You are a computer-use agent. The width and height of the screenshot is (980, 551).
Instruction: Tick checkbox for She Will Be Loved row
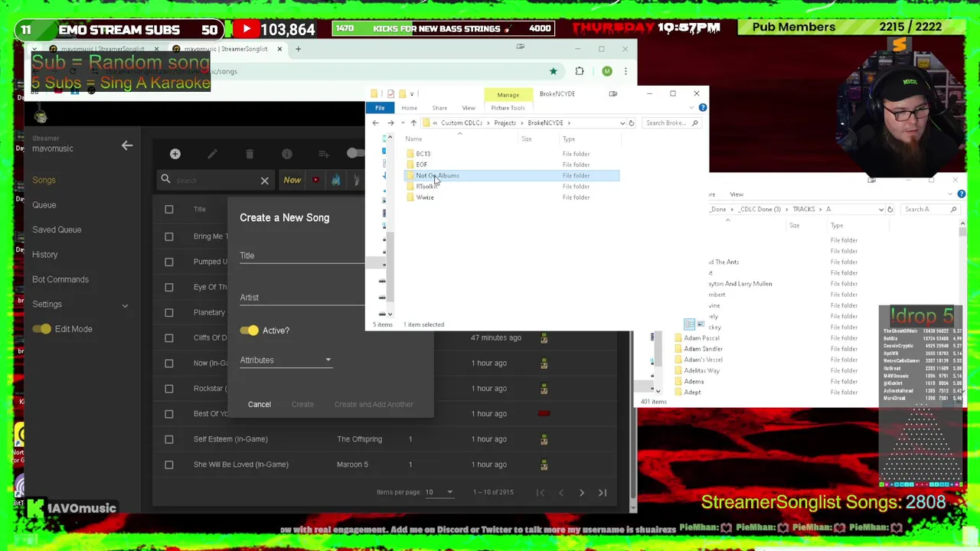pos(169,465)
